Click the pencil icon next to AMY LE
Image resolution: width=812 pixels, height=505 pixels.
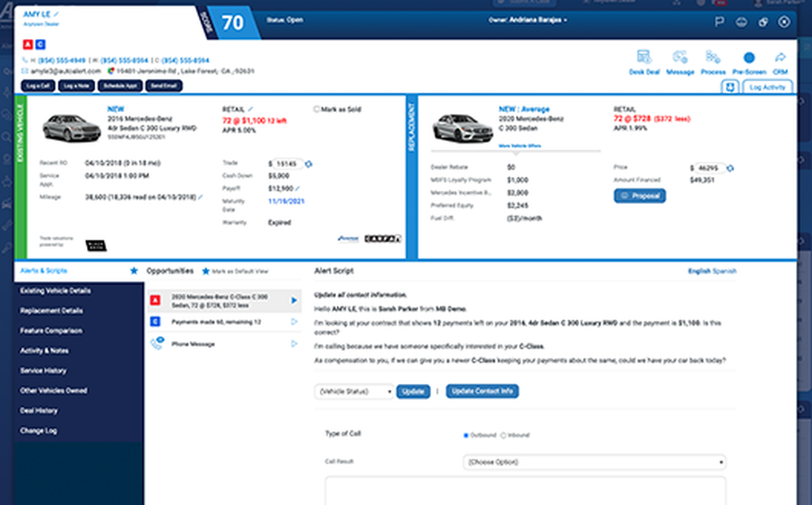pos(57,14)
